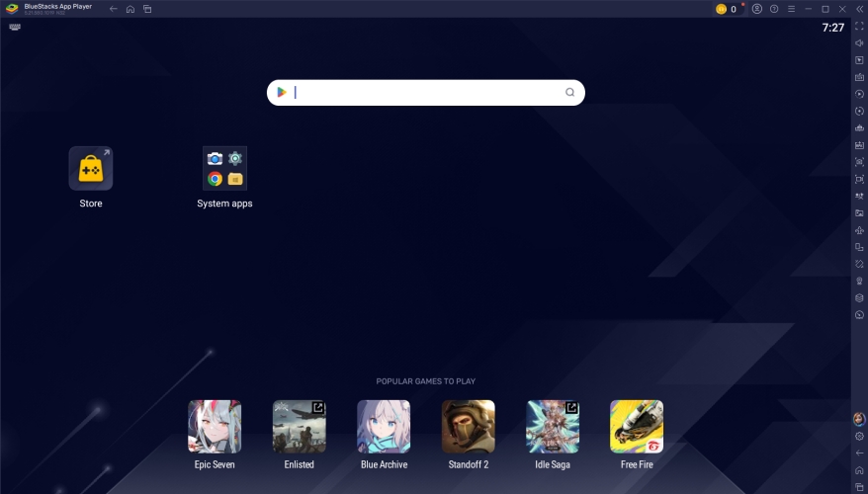Rotate the device screen
The width and height of the screenshot is (868, 494).
point(859,247)
